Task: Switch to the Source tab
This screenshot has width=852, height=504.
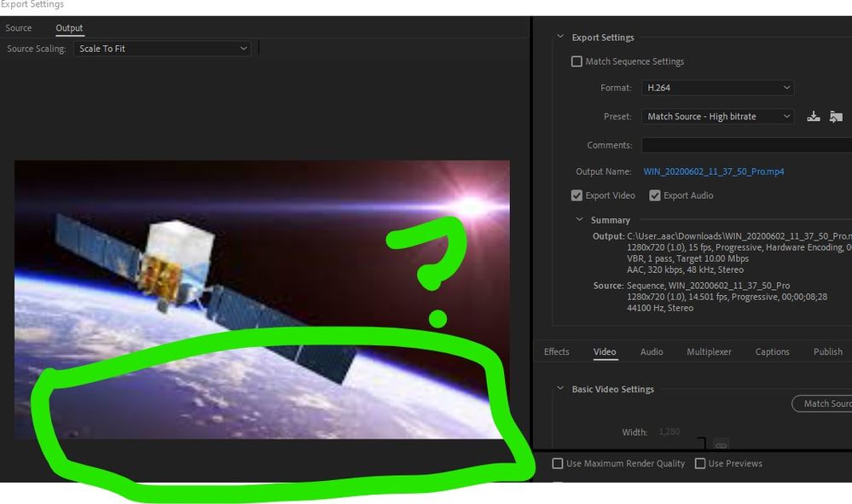Action: 19,27
